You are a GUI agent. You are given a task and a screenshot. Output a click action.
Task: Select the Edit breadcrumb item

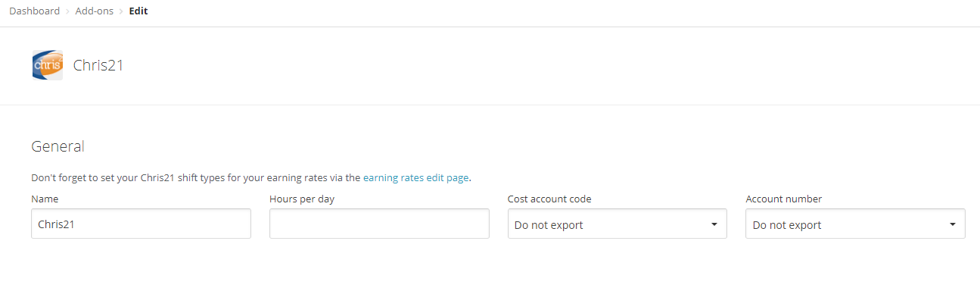click(138, 11)
